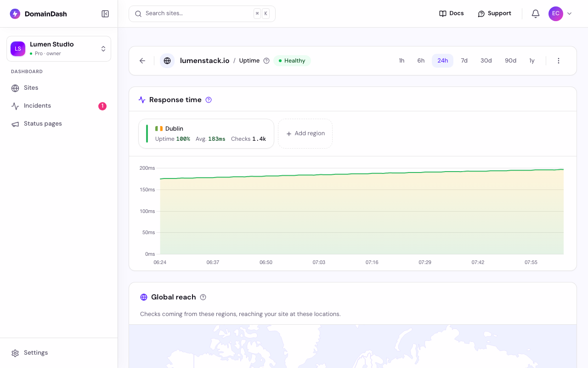The image size is (588, 368).
Task: Click the lumenstack.io breadcrumb
Action: pyautogui.click(x=205, y=61)
